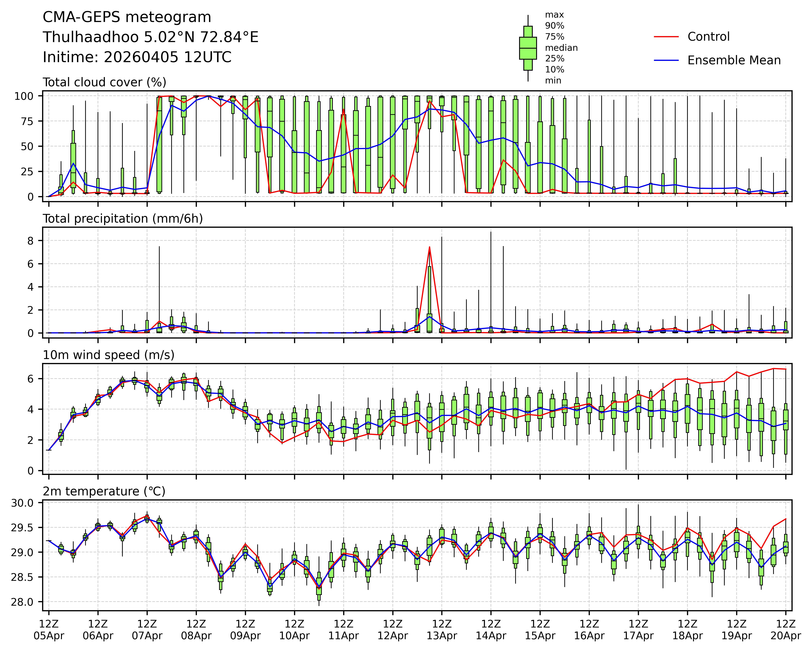Click the precipitation peak of the red line
The width and height of the screenshot is (812, 652).
pos(429,247)
